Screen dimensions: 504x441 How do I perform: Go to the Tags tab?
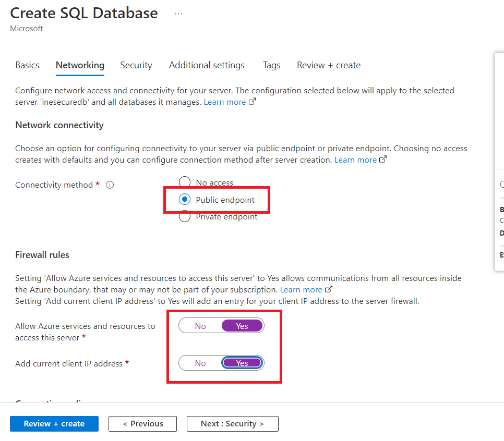point(271,65)
